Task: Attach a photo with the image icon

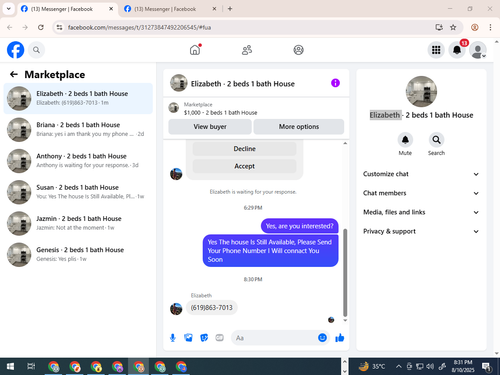Action: tap(188, 338)
